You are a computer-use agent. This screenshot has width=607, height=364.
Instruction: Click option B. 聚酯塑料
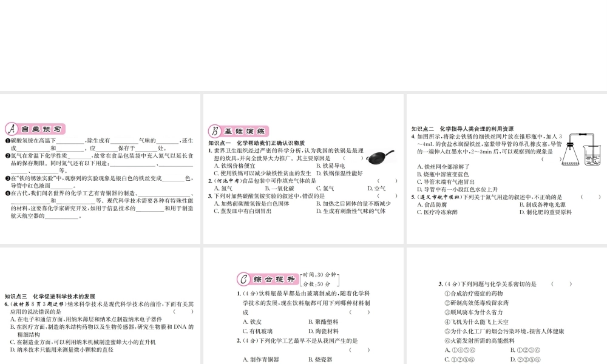click(324, 322)
